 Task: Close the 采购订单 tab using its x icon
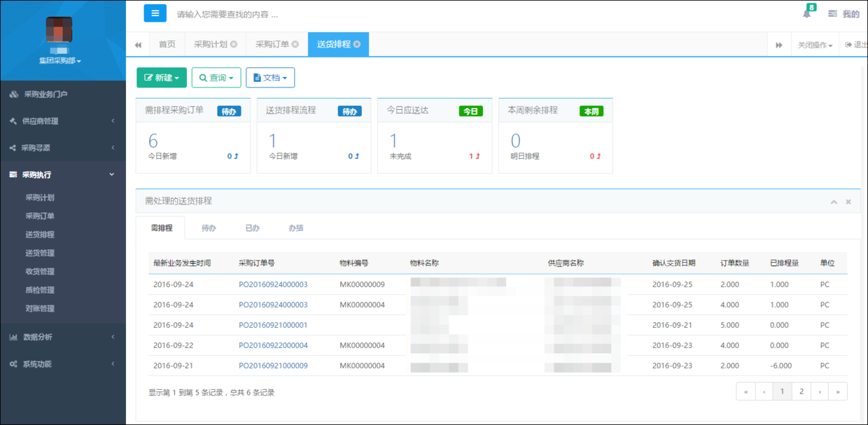click(295, 44)
